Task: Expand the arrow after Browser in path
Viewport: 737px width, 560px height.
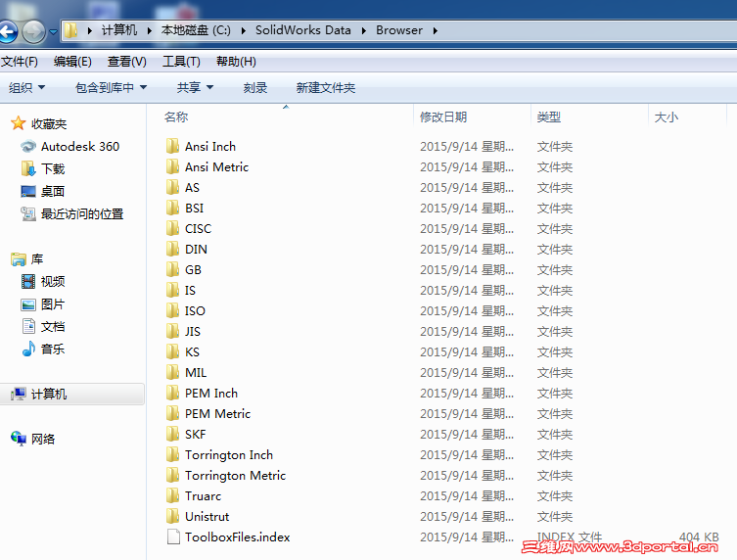Action: (436, 30)
